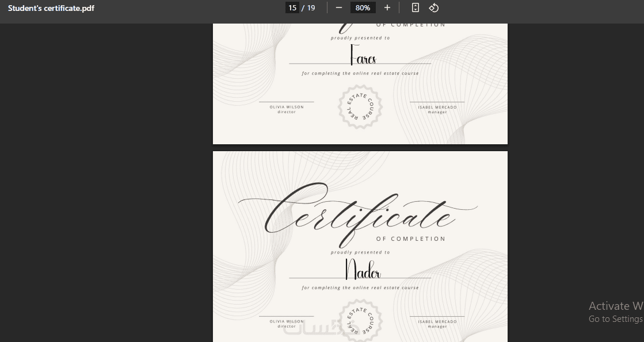Click the name Nader on the lower certificate
Screen dimensions: 644x342
(x=363, y=270)
